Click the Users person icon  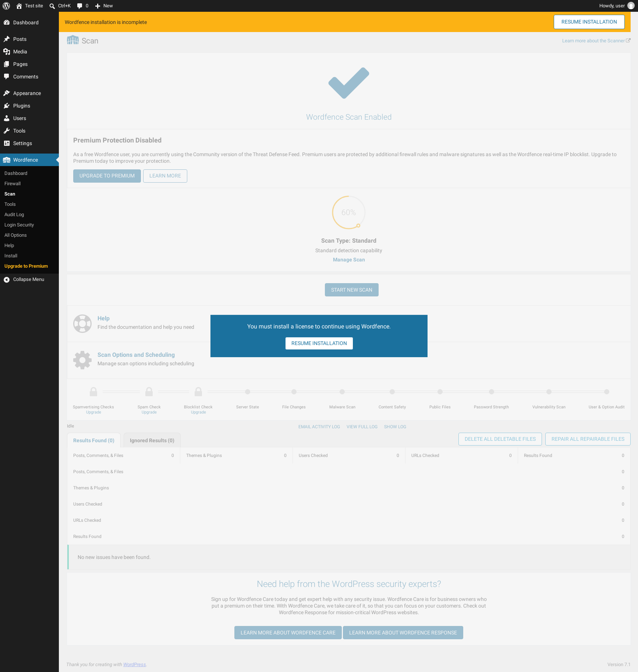[7, 118]
